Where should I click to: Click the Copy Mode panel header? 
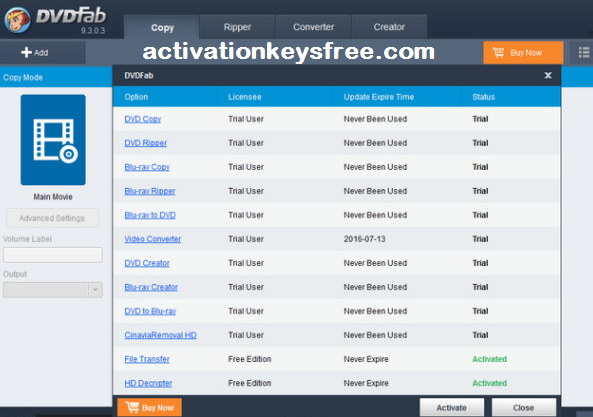pyautogui.click(x=56, y=78)
